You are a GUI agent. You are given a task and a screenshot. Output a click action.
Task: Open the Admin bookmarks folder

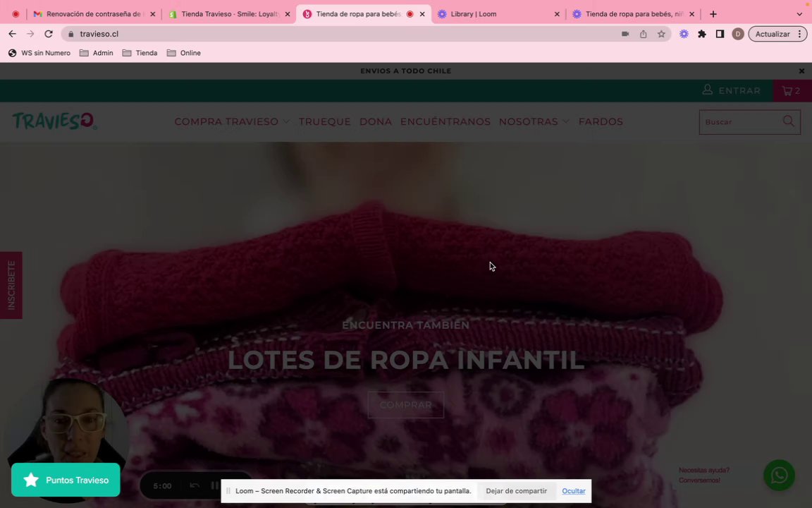point(97,53)
